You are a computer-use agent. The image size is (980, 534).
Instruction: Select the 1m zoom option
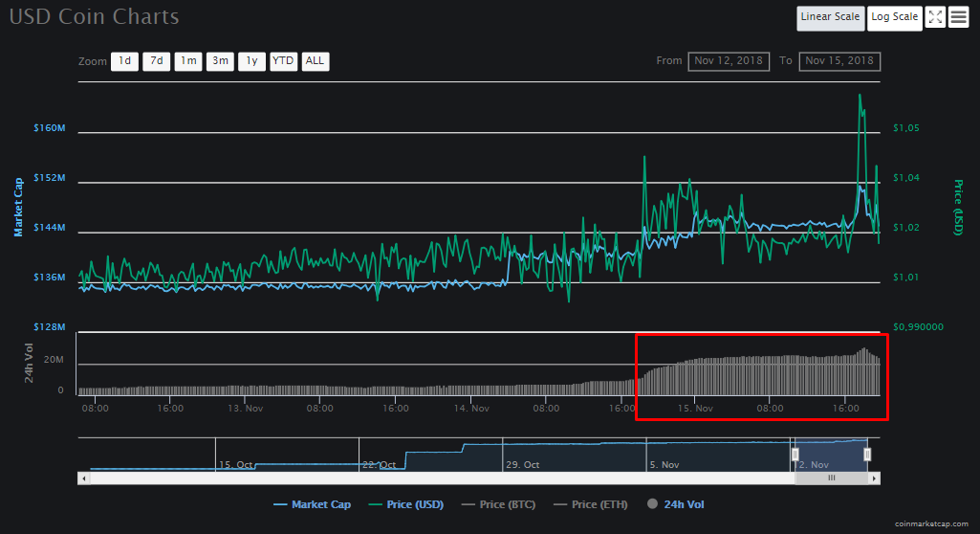[x=187, y=61]
